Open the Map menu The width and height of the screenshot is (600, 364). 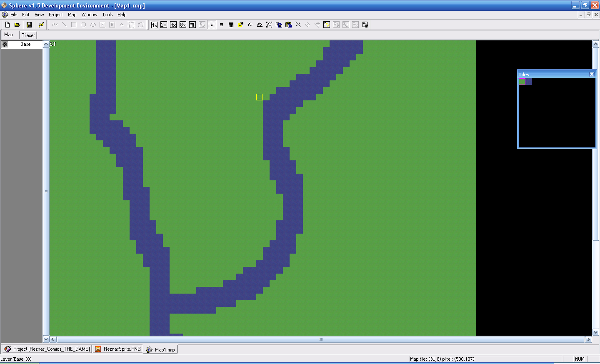pyautogui.click(x=72, y=15)
